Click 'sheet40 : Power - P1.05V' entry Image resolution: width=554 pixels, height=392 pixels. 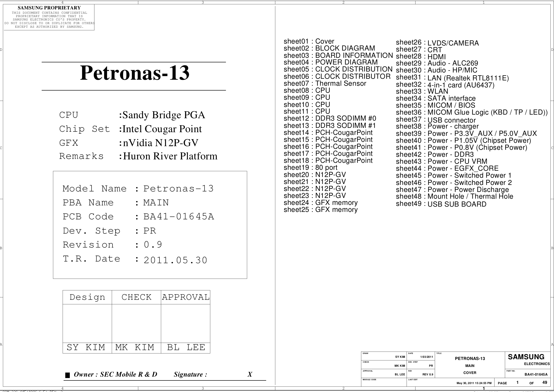click(463, 140)
